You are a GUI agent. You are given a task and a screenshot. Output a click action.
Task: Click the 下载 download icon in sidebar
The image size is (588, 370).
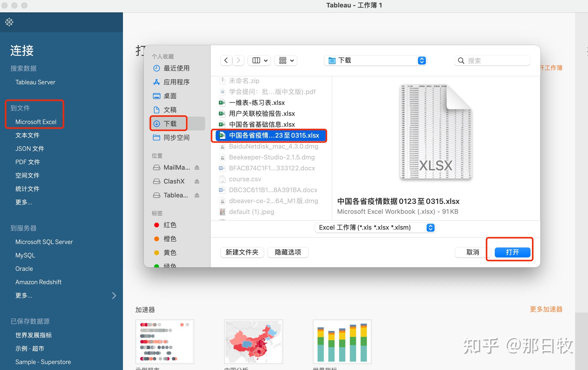pyautogui.click(x=157, y=123)
